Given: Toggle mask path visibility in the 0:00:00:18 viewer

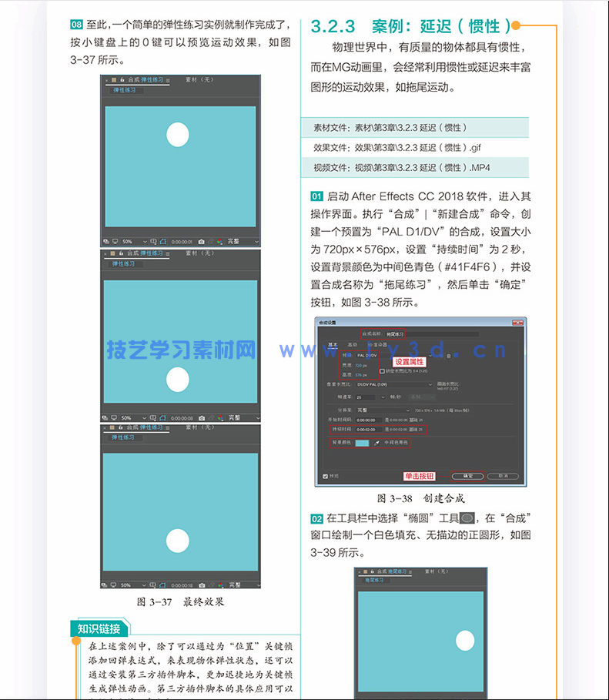Looking at the screenshot, I should click(162, 584).
